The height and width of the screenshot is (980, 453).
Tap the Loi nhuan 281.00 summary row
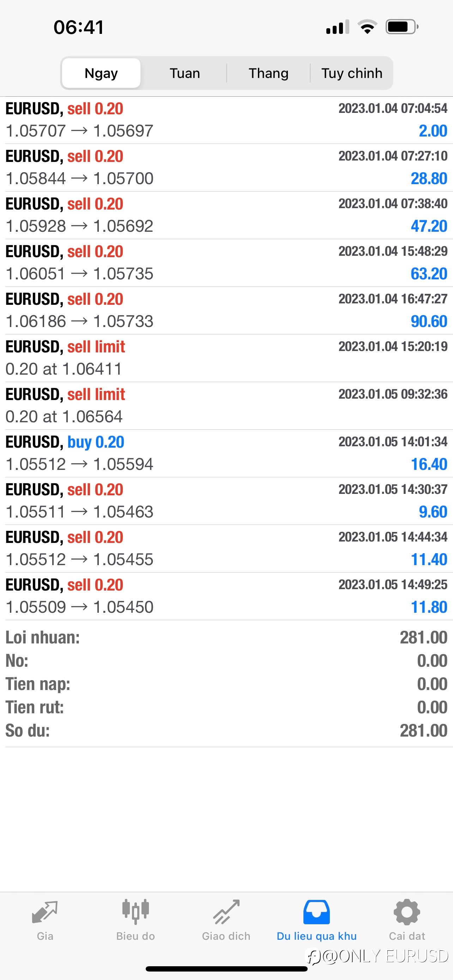pos(226,637)
